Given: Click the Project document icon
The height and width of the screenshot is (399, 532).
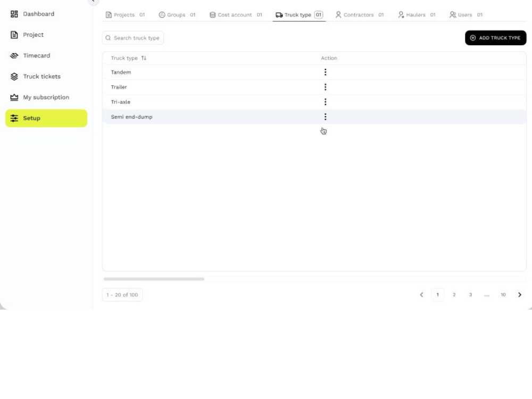Looking at the screenshot, I should [x=14, y=35].
